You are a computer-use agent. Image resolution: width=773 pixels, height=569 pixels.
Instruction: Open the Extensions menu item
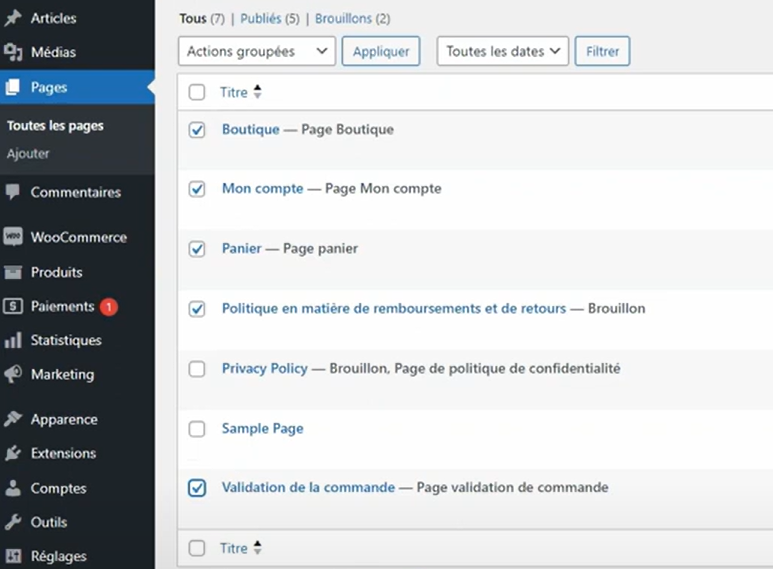click(63, 453)
